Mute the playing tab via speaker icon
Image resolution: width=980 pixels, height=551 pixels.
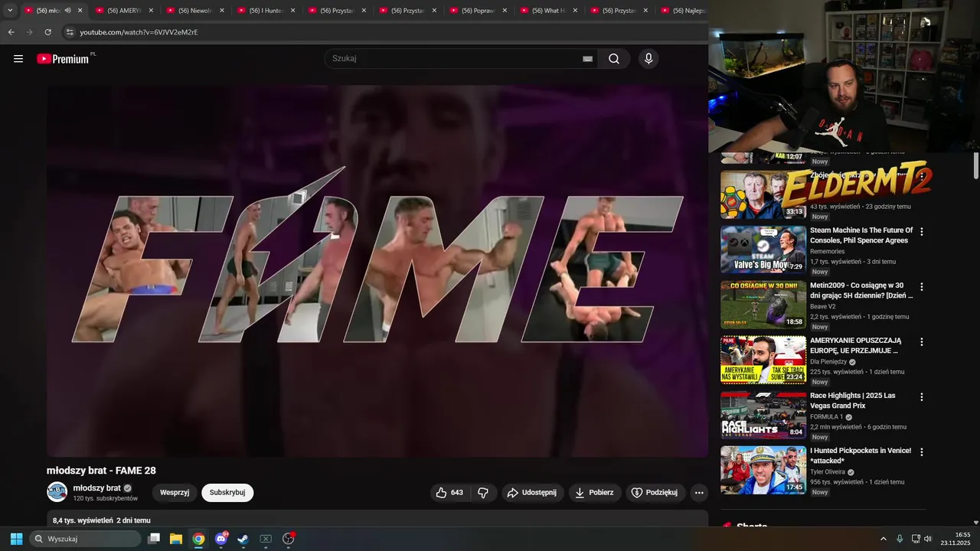click(x=68, y=11)
